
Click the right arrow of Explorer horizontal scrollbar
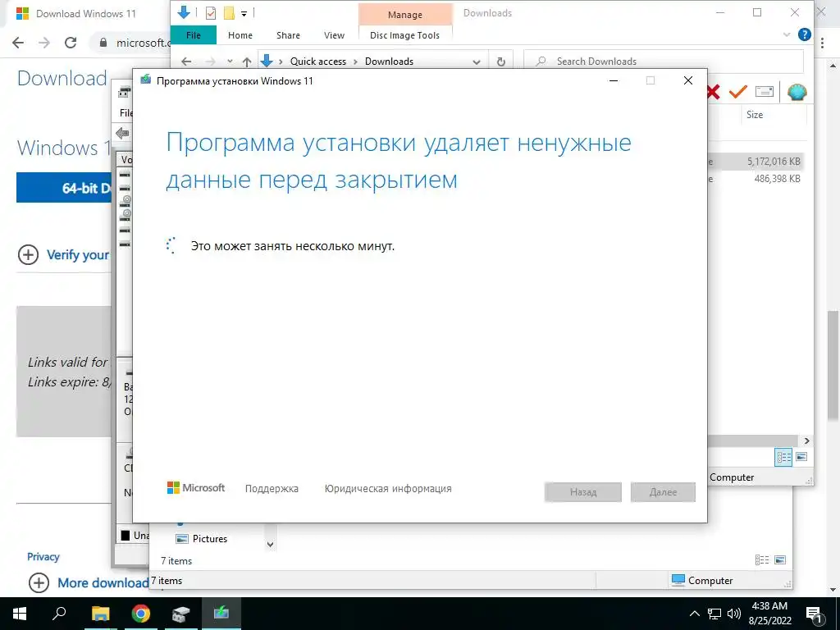[807, 441]
